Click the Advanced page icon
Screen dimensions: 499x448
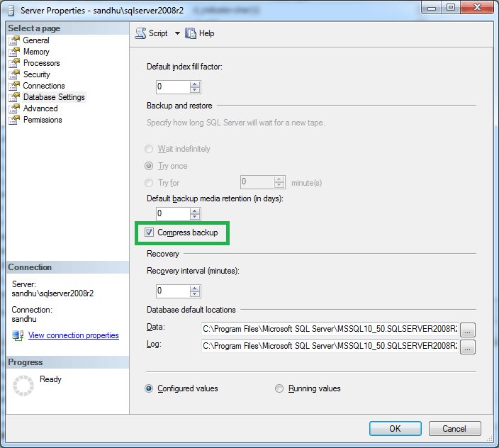(x=14, y=108)
